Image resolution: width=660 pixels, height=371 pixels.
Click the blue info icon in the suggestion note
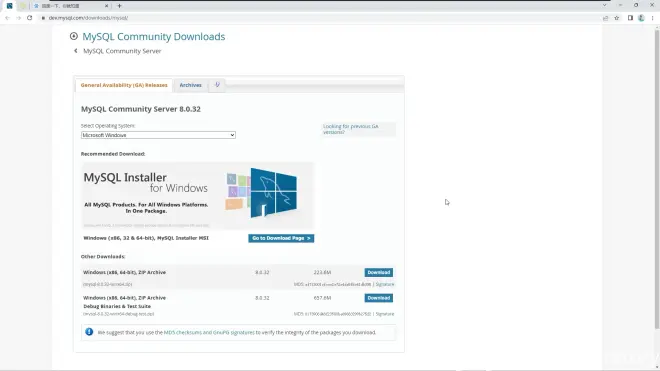(89, 332)
